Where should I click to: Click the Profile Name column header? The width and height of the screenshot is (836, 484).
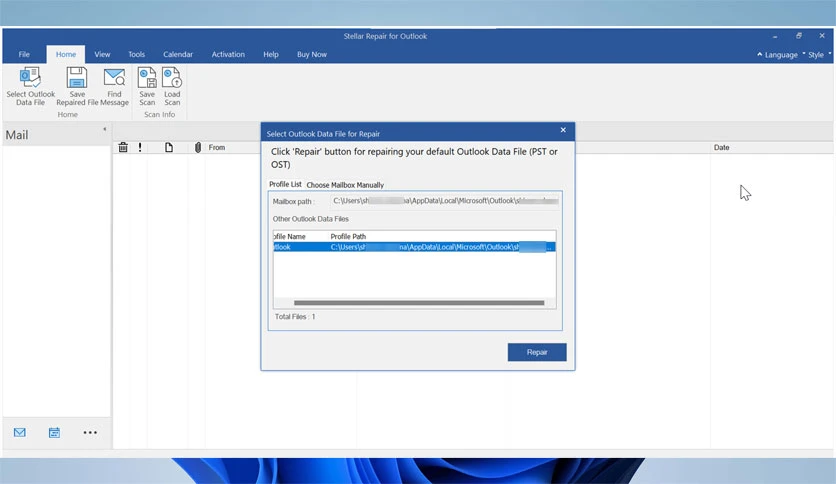[x=290, y=236]
